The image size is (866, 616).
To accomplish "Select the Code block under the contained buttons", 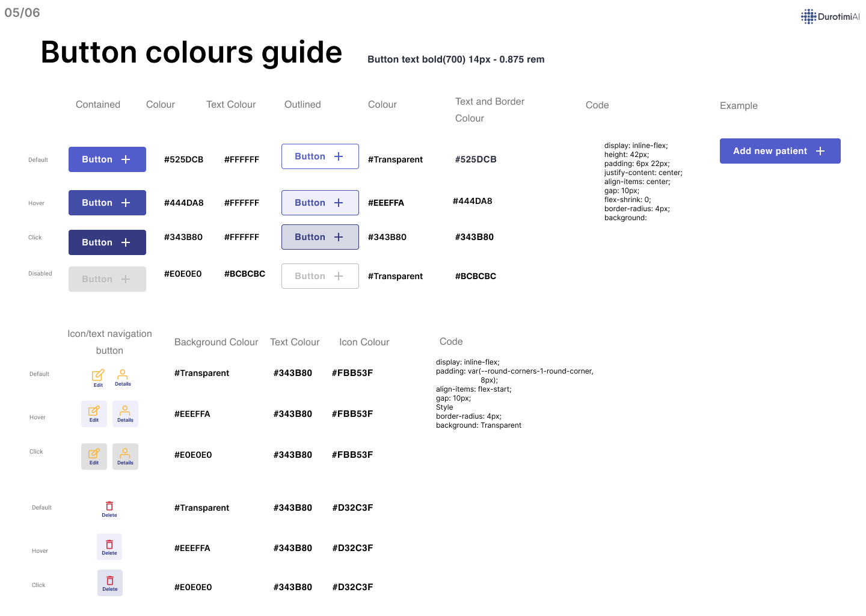I will pos(643,180).
